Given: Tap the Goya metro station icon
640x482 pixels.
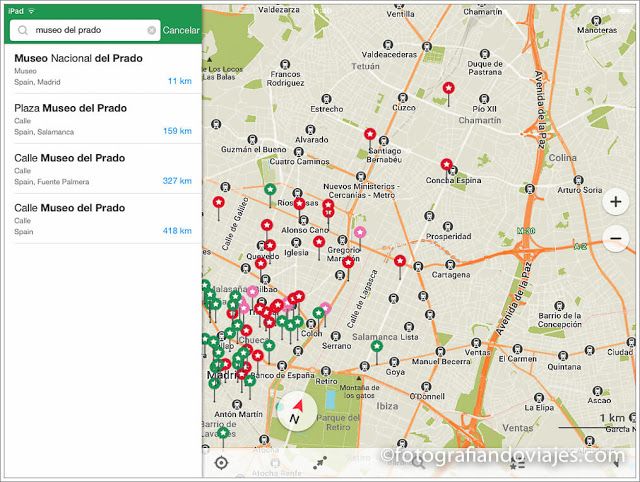Looking at the screenshot, I should point(394,362).
